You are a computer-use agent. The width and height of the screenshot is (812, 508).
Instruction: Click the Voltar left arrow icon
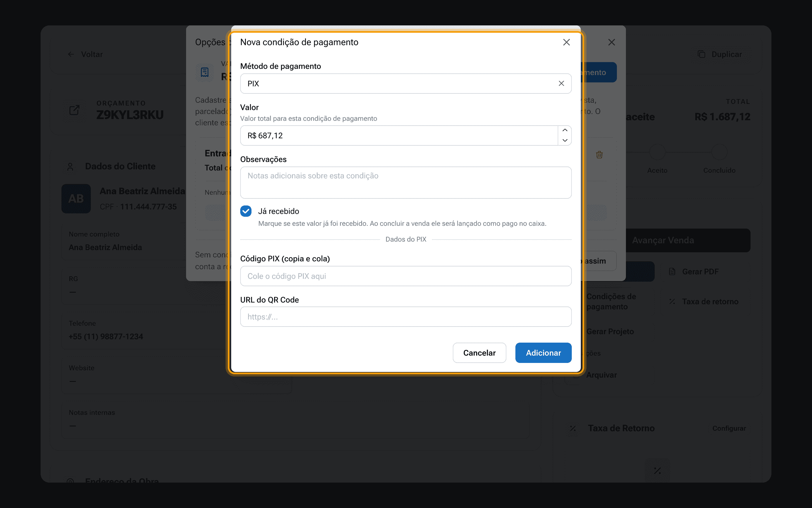[x=71, y=54]
